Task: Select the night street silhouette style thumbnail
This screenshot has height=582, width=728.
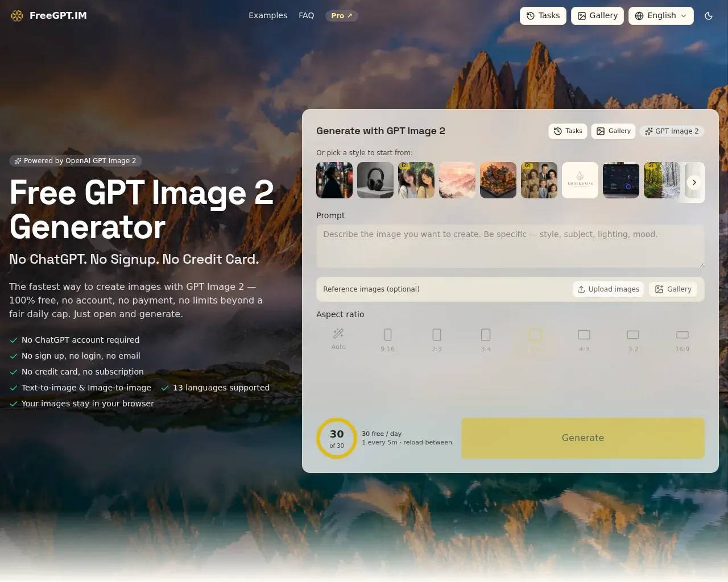Action: tap(334, 180)
